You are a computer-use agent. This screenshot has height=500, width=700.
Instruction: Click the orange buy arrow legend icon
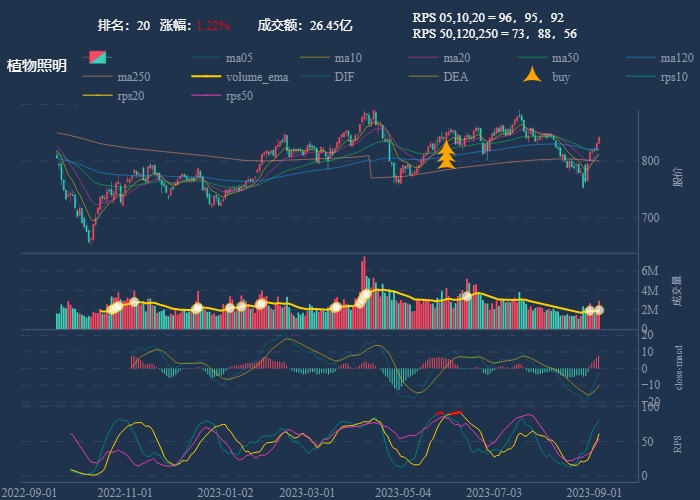pos(532,77)
